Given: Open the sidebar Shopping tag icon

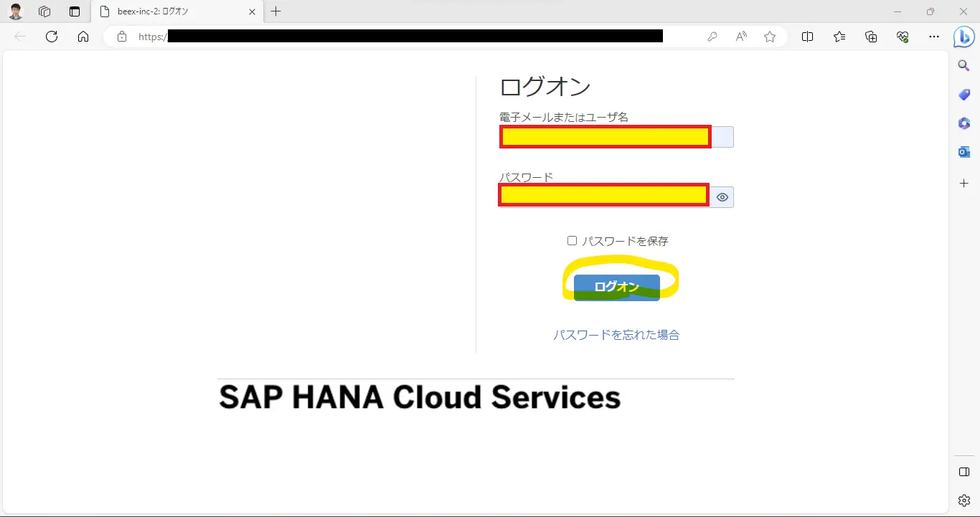Looking at the screenshot, I should (964, 95).
